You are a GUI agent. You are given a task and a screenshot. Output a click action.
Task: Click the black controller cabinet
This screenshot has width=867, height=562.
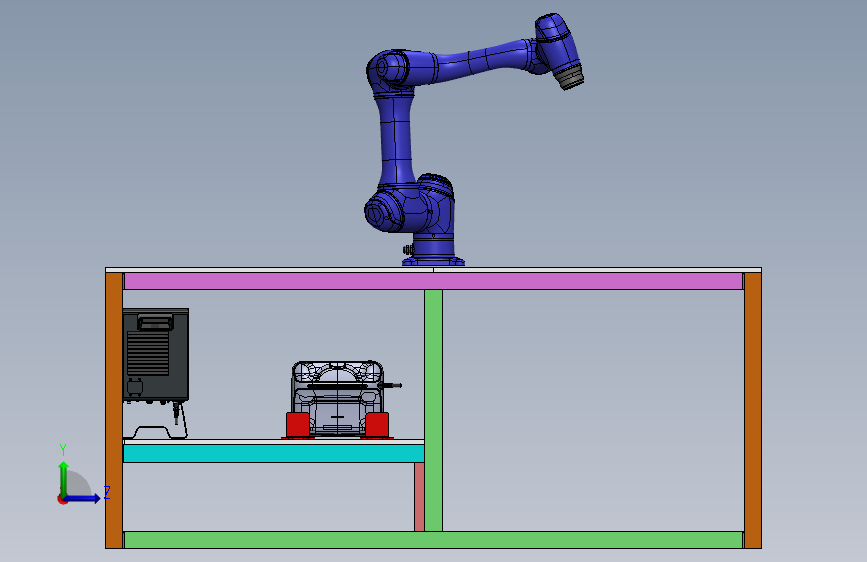[x=156, y=355]
